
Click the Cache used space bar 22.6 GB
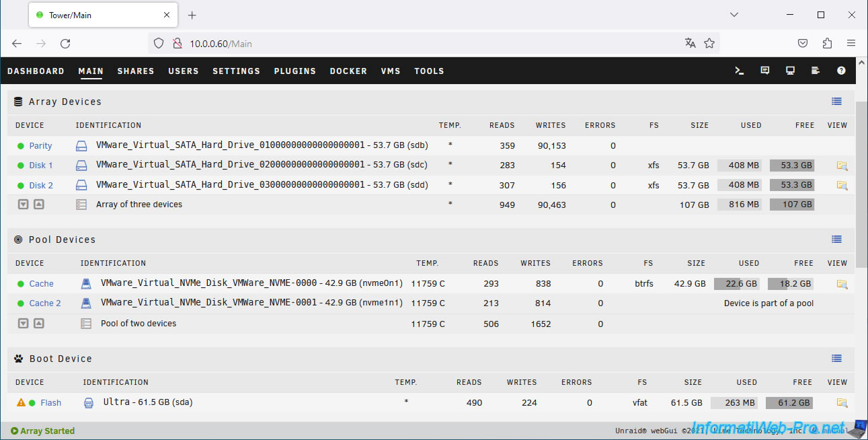pos(736,284)
